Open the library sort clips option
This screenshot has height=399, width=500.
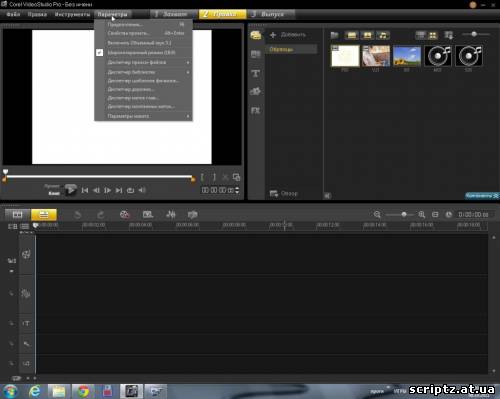tap(449, 35)
